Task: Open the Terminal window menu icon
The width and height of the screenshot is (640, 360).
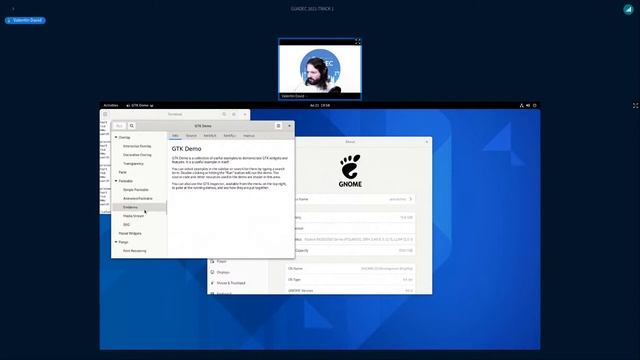Action: point(234,114)
